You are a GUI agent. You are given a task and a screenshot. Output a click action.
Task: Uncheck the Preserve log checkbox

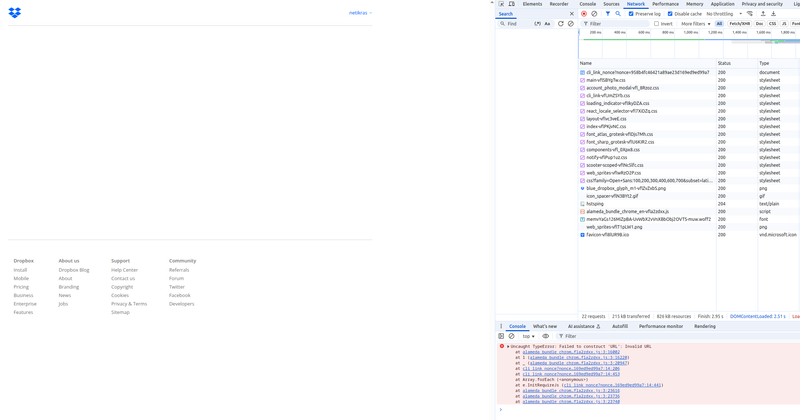(x=631, y=14)
